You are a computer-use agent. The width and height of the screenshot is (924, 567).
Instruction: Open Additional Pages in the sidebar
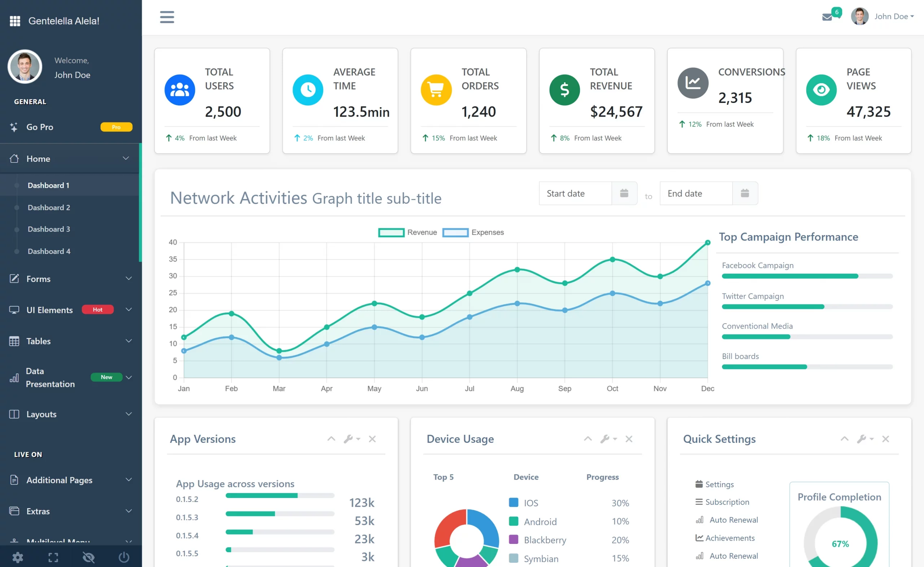click(x=59, y=480)
